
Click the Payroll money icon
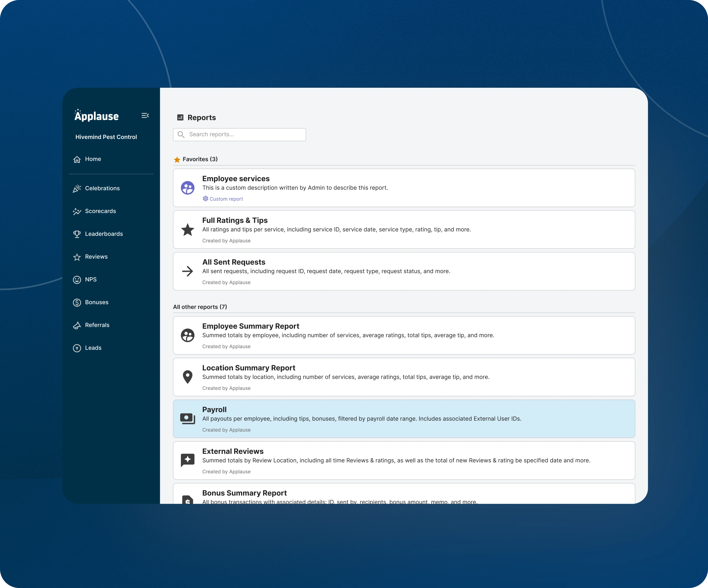coord(187,419)
